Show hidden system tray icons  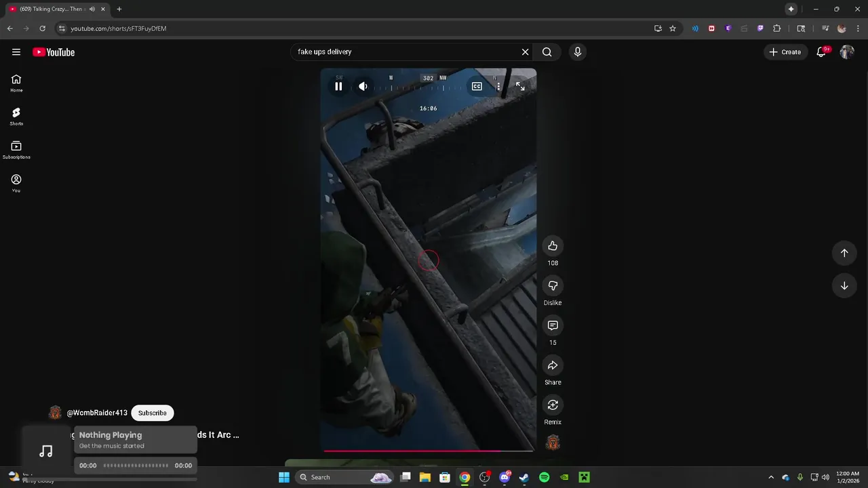point(771,477)
